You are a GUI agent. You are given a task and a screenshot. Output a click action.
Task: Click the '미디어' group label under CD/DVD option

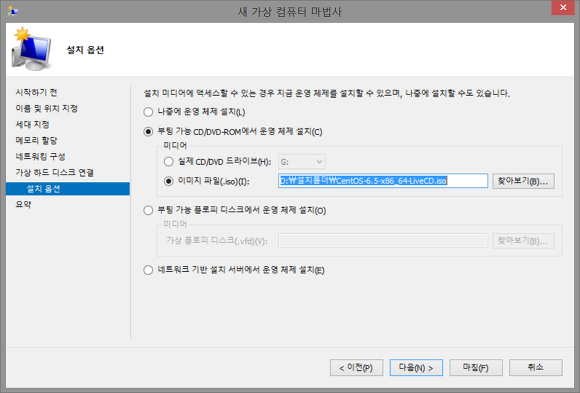coord(175,146)
